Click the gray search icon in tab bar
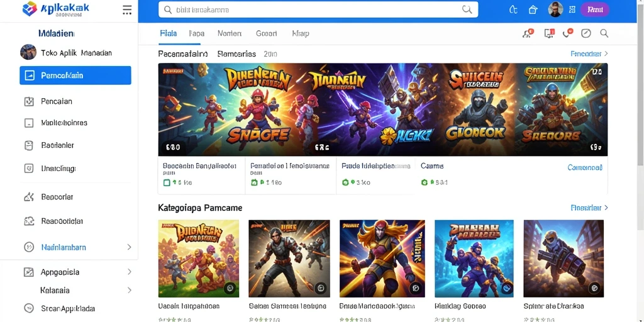644x322 pixels. [x=604, y=33]
